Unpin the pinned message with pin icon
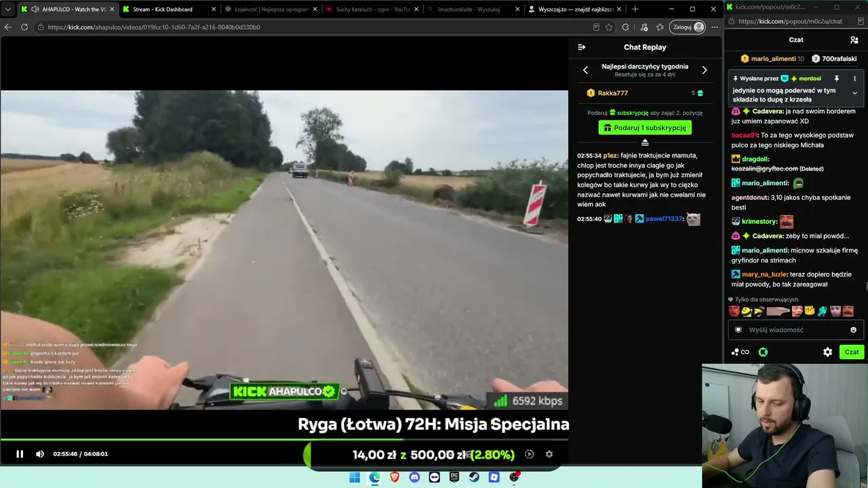 [837, 79]
